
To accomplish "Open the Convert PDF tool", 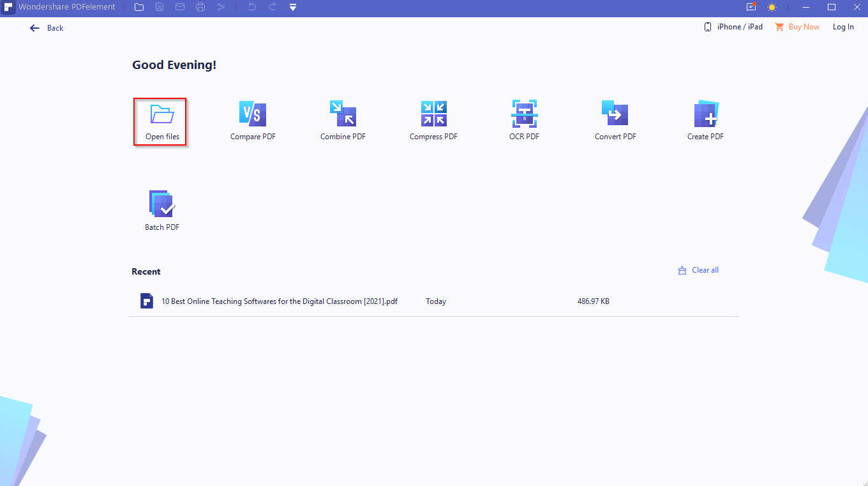I will click(x=615, y=121).
